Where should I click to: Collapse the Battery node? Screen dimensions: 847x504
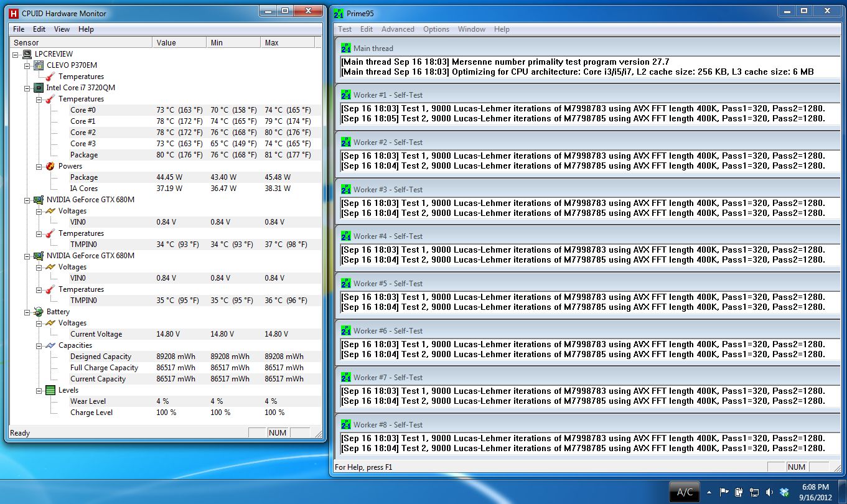(x=27, y=312)
